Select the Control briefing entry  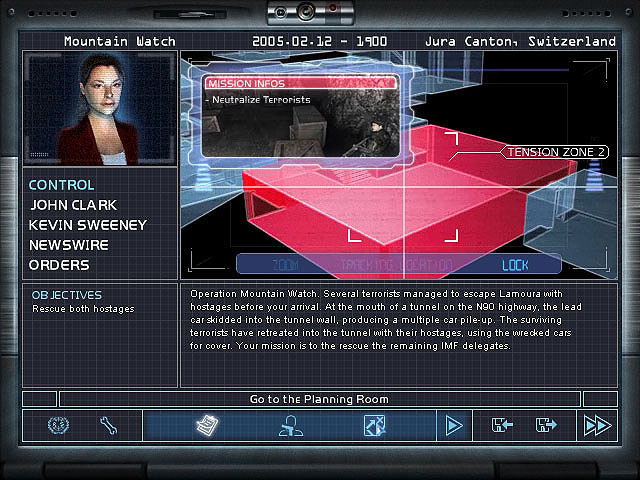61,185
